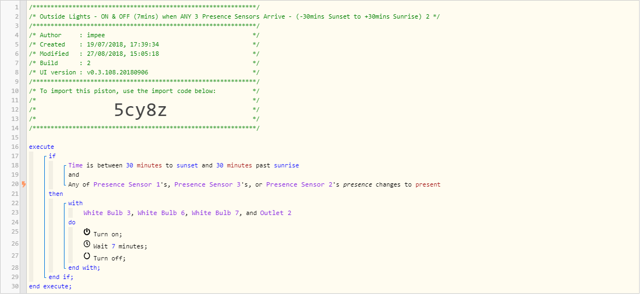Click the 'present' value on line 20
The width and height of the screenshot is (644, 296).
coord(428,184)
